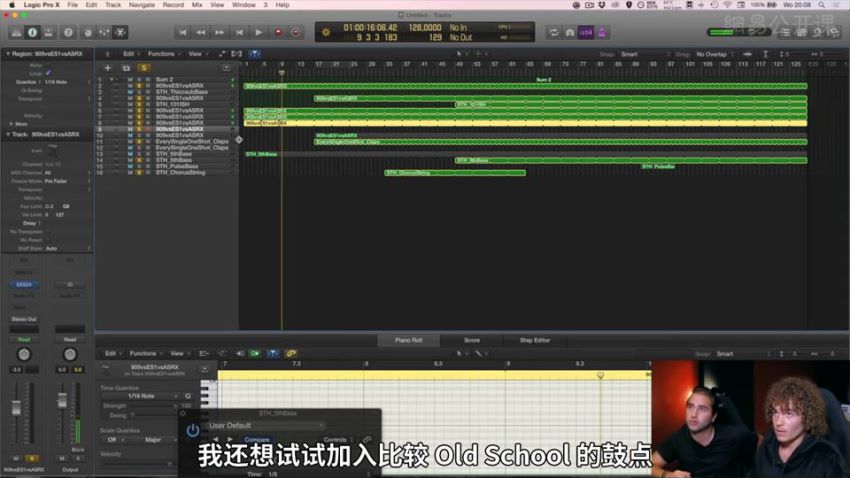Click the plugin power bypass button
The image size is (850, 478).
[192, 431]
